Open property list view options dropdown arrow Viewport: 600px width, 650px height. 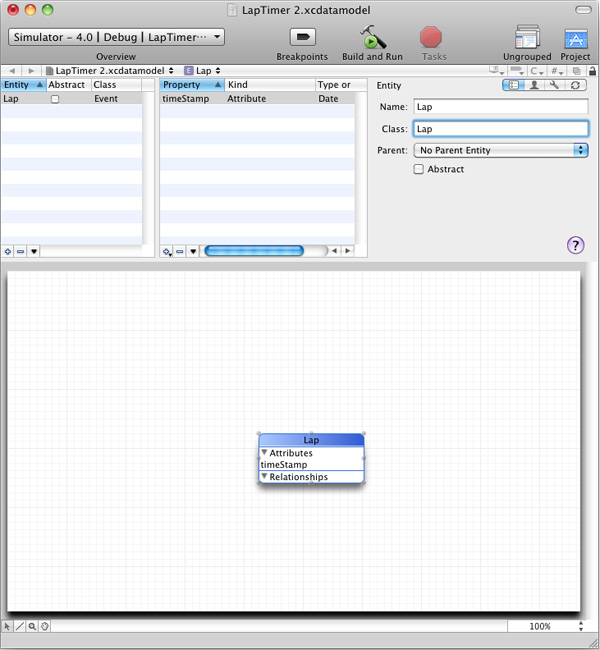[x=193, y=251]
